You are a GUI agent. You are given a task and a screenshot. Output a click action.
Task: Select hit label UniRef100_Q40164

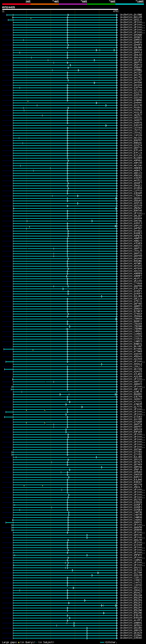[x=131, y=85]
